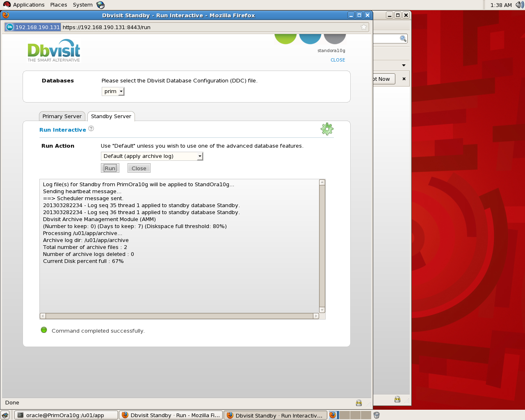525x420 pixels.
Task: Click the blue CLOSE link
Action: [x=338, y=60]
